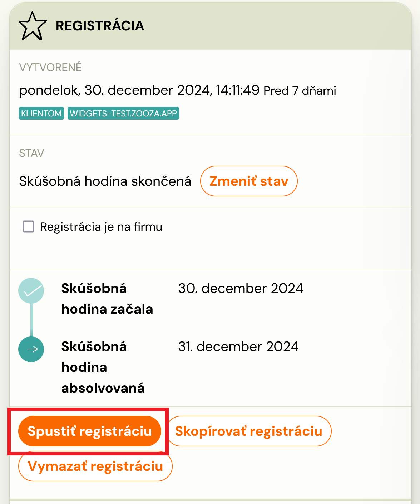Viewport: 420px width, 504px height.
Task: Select the Skúšobná hodina absolvovaná step
Action: [103, 367]
